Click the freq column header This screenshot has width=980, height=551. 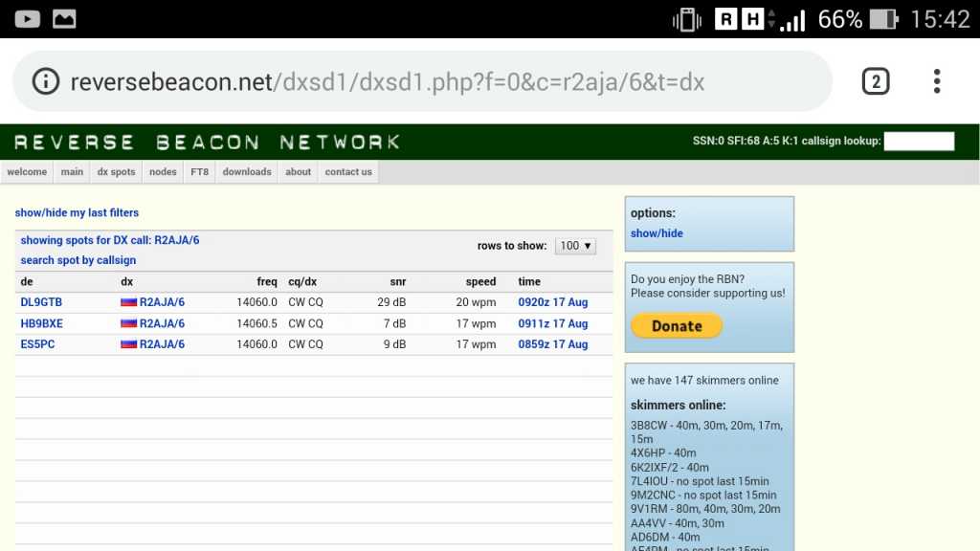[267, 282]
